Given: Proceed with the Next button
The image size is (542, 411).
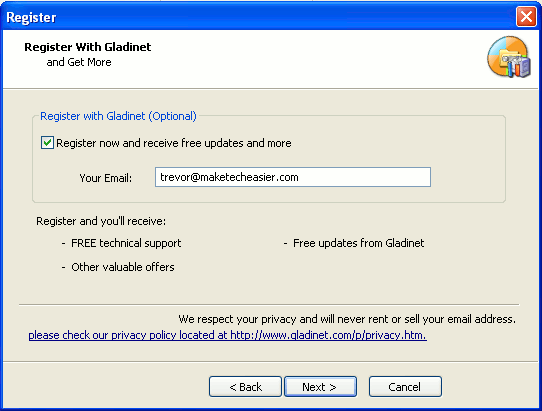Looking at the screenshot, I should (x=320, y=386).
